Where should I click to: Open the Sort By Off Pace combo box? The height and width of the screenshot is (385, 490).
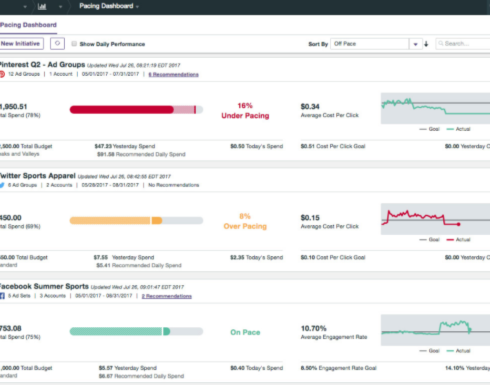pyautogui.click(x=375, y=44)
